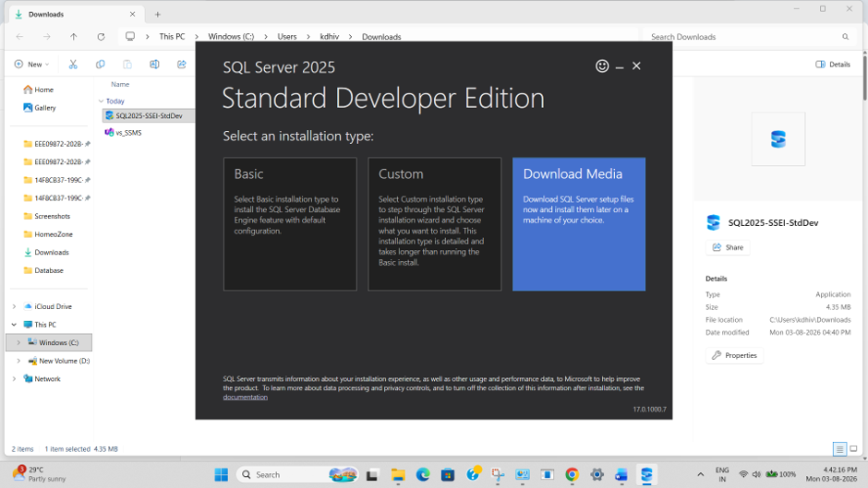Viewport: 868px width, 488px height.
Task: Click the Cut scissors icon in Explorer toolbar
Action: [x=73, y=65]
